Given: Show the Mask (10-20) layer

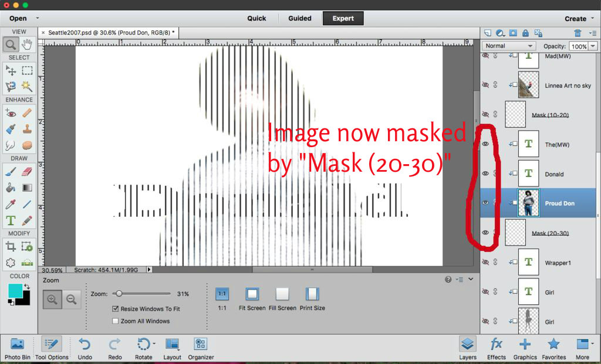Looking at the screenshot, I should pyautogui.click(x=485, y=114).
